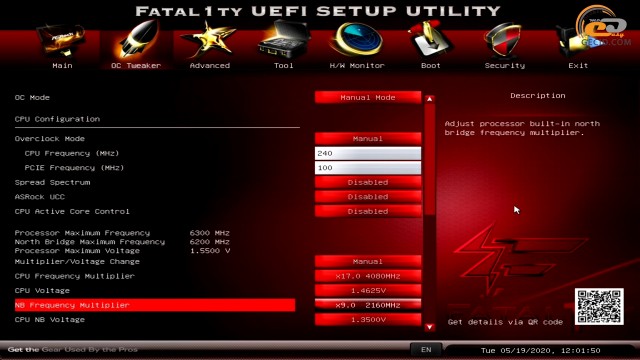This screenshot has height=360, width=640.
Task: Select the ASRock UCC label
Action: tap(40, 197)
